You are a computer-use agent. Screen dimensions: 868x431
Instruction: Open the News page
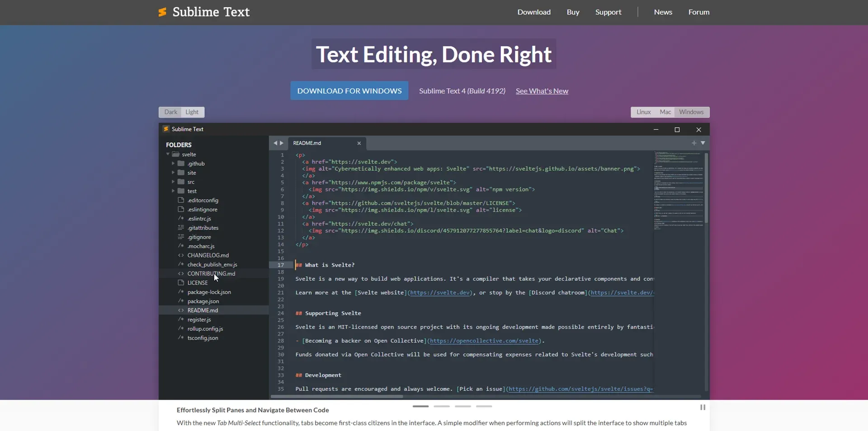(663, 12)
